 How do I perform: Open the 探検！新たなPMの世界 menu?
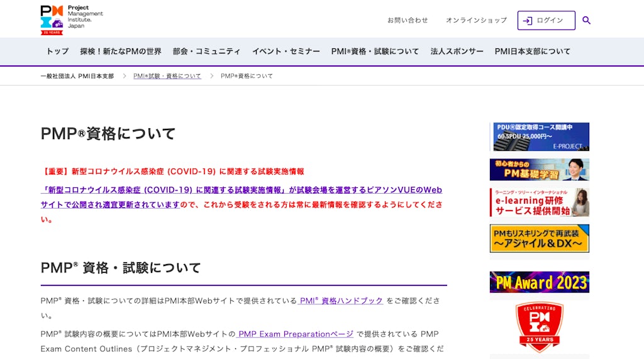pyautogui.click(x=121, y=52)
